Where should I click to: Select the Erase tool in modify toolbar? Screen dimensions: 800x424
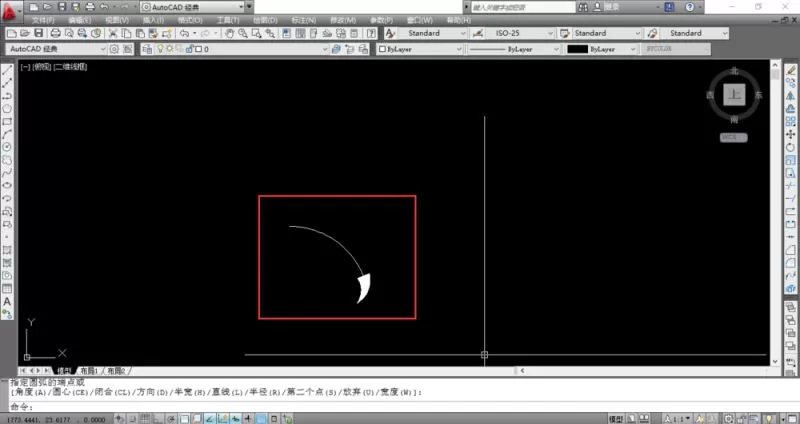(x=790, y=70)
